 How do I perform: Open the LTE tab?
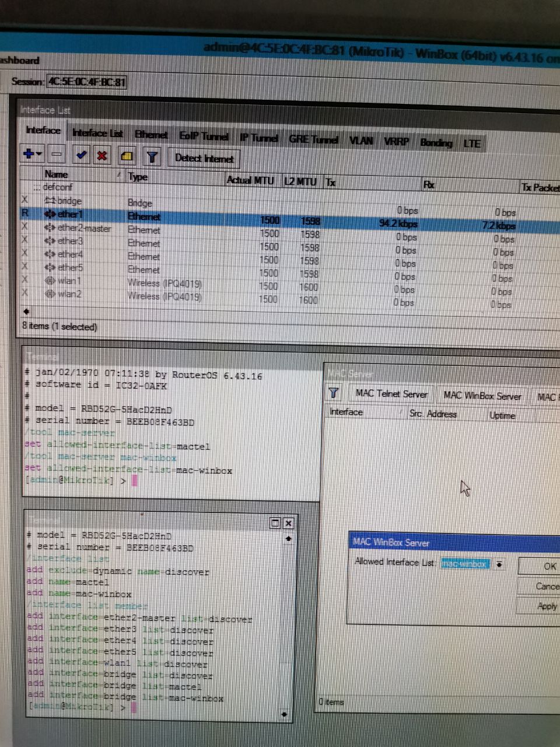(471, 144)
